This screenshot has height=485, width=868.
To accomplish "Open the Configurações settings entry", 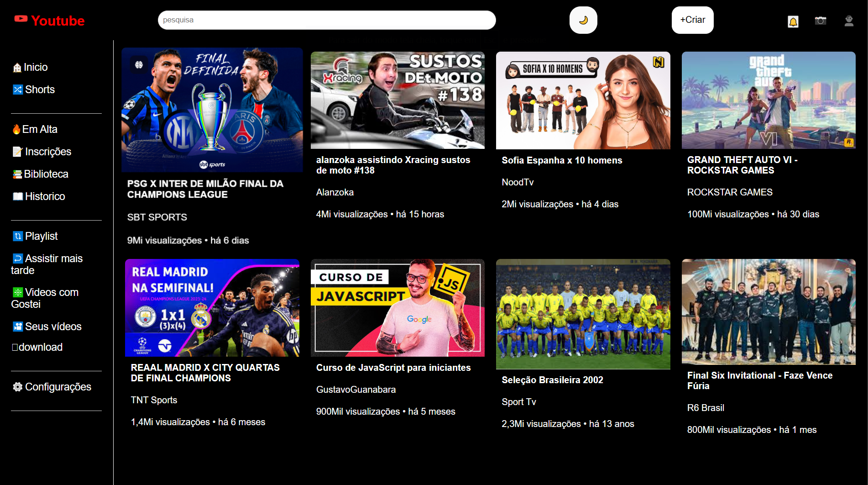I will [x=52, y=387].
